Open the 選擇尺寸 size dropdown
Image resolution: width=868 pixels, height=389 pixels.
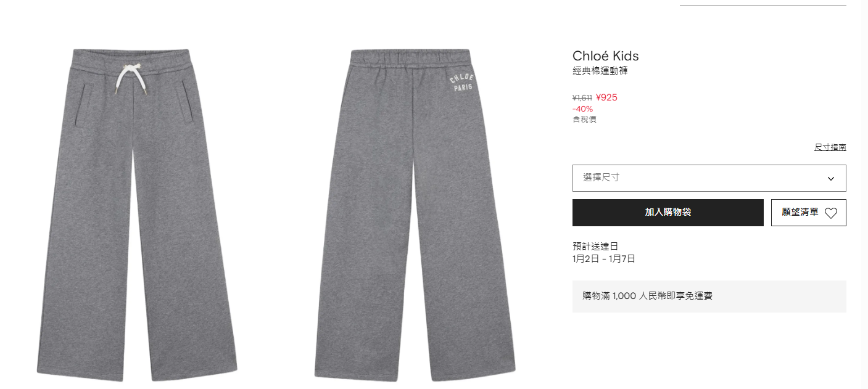point(709,178)
